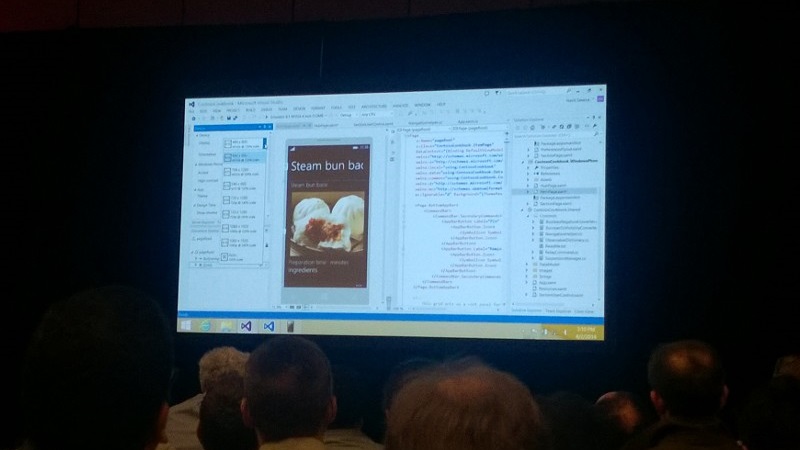Open Internet Explorer from the taskbar
Viewport: 800px width, 450px height.
click(x=206, y=324)
